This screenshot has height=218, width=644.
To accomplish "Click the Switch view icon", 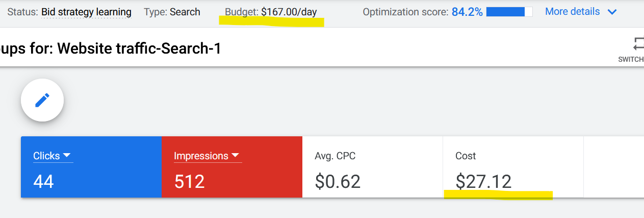I will [x=638, y=43].
